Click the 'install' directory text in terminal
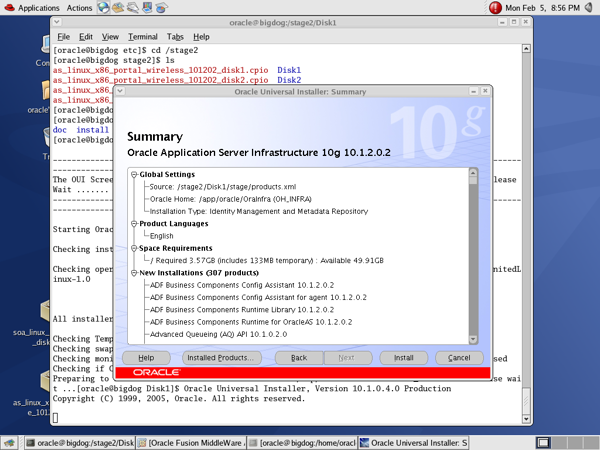The height and width of the screenshot is (450, 600). tap(93, 130)
